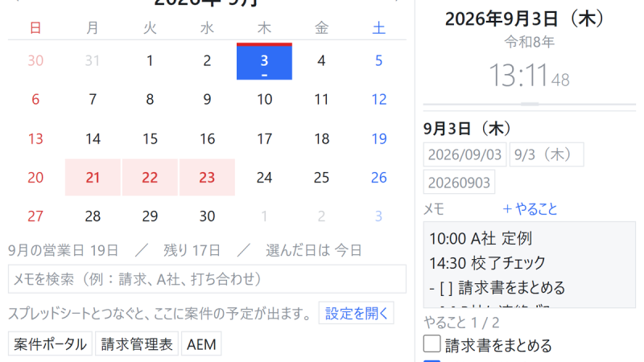This screenshot has height=362, width=644.
Task: Select Saturday September 5
Action: tap(378, 61)
